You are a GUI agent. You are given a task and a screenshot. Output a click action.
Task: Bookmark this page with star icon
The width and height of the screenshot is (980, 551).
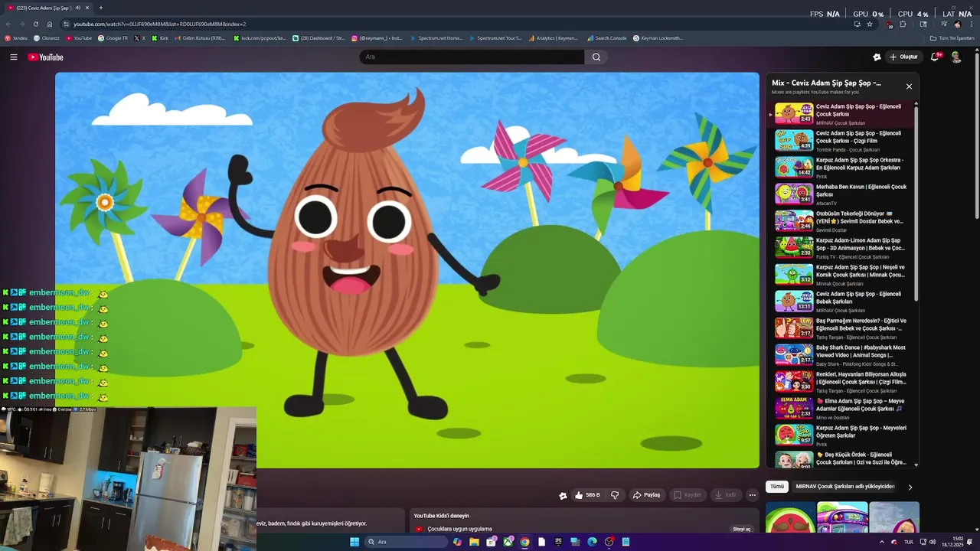click(871, 24)
